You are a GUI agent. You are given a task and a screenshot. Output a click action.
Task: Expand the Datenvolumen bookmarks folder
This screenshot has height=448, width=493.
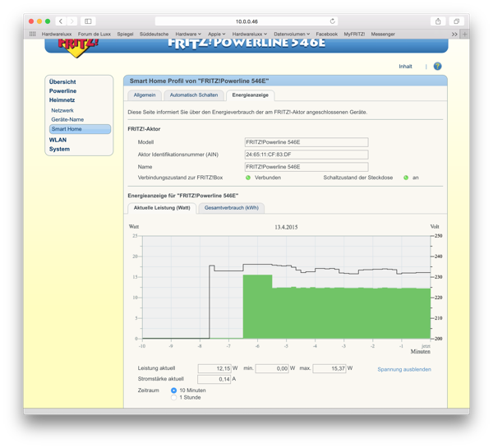click(292, 34)
